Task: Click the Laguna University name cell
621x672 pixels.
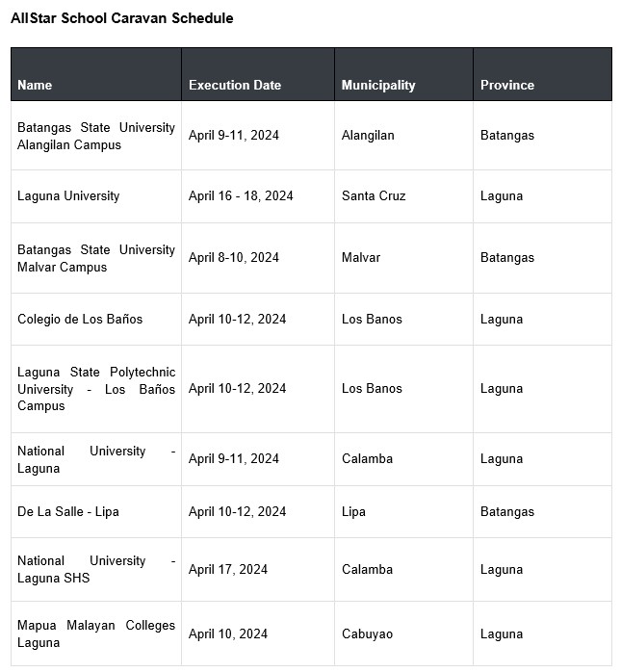Action: click(68, 196)
